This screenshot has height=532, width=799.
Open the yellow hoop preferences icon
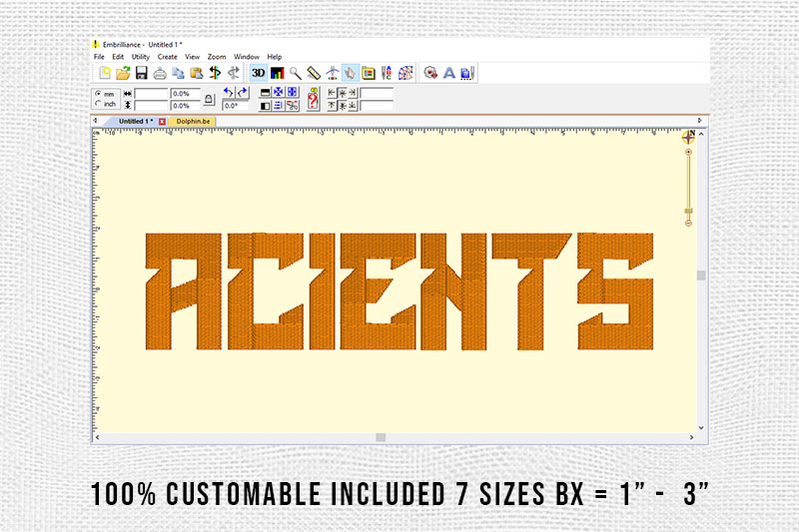(x=369, y=73)
